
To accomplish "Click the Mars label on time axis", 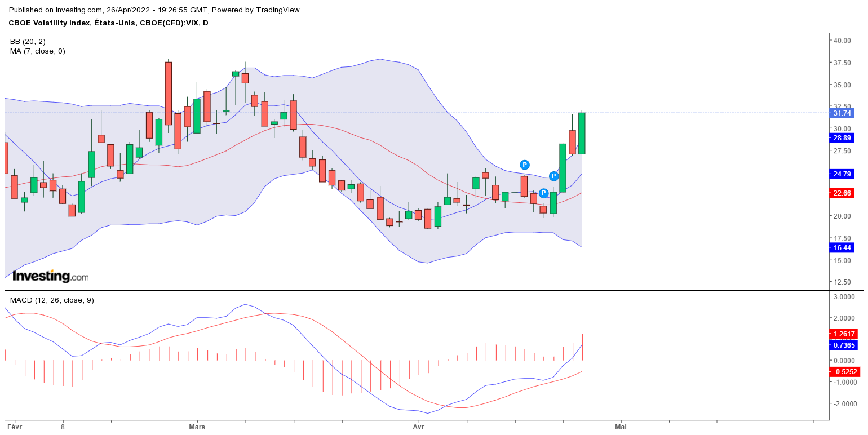I will pos(197,427).
